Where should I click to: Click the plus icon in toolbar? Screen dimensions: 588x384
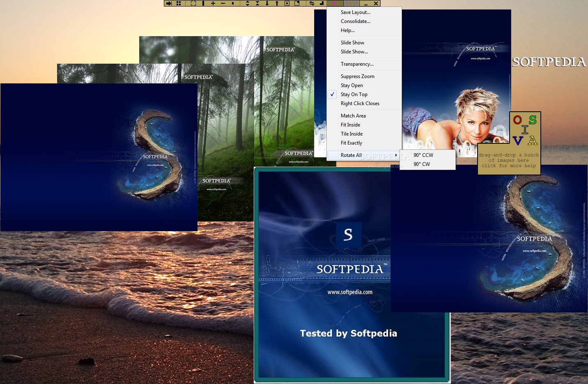pos(213,3)
